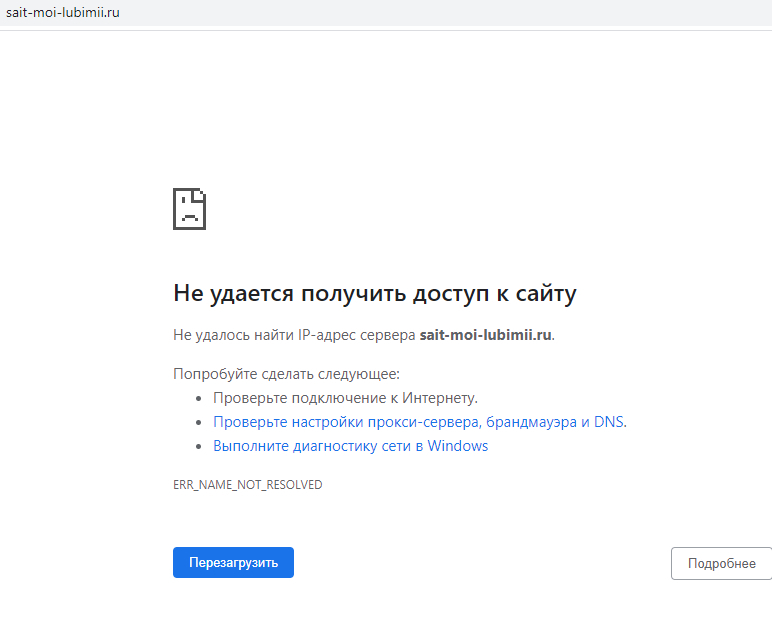Click the bullet before the proxy settings link
The image size is (772, 643).
click(199, 422)
